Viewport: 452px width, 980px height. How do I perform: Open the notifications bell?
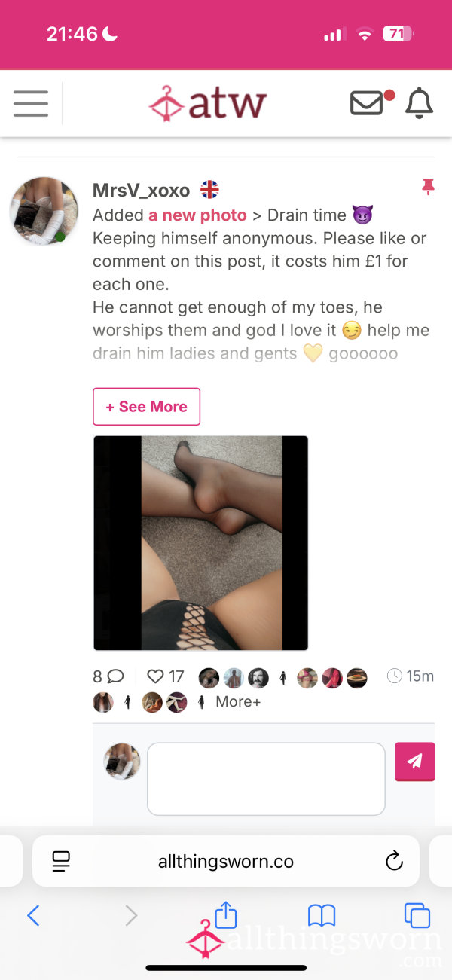pyautogui.click(x=419, y=103)
